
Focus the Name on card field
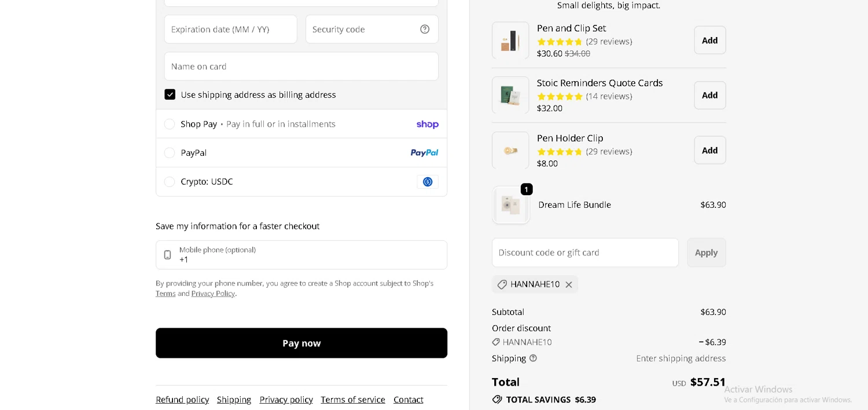[x=301, y=67]
